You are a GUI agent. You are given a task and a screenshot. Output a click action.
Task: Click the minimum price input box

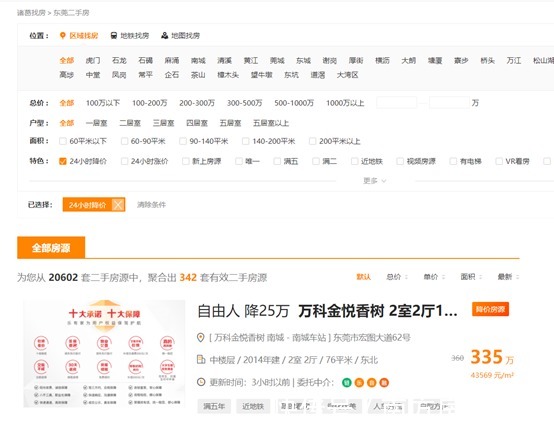pyautogui.click(x=397, y=103)
